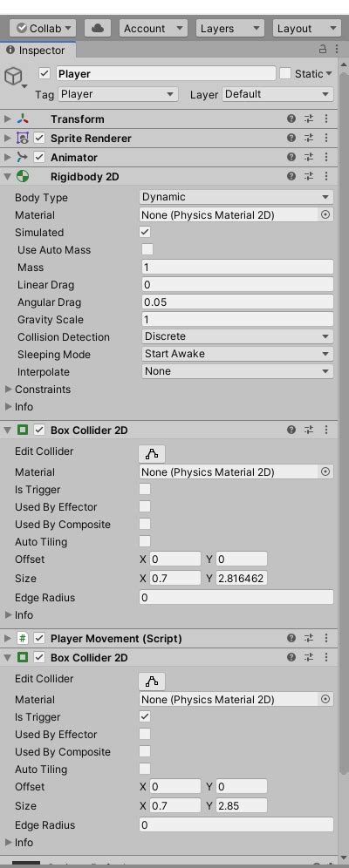Lock the Inspector panel

323,50
